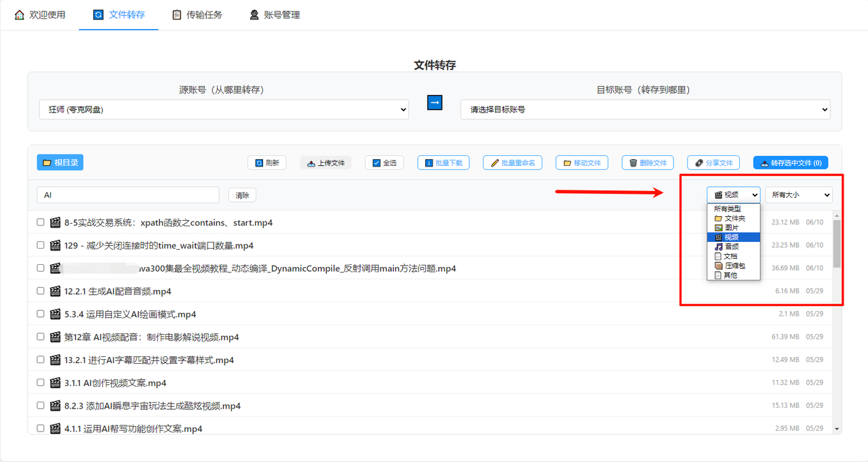Open the 源账号 source account dropdown

point(224,110)
